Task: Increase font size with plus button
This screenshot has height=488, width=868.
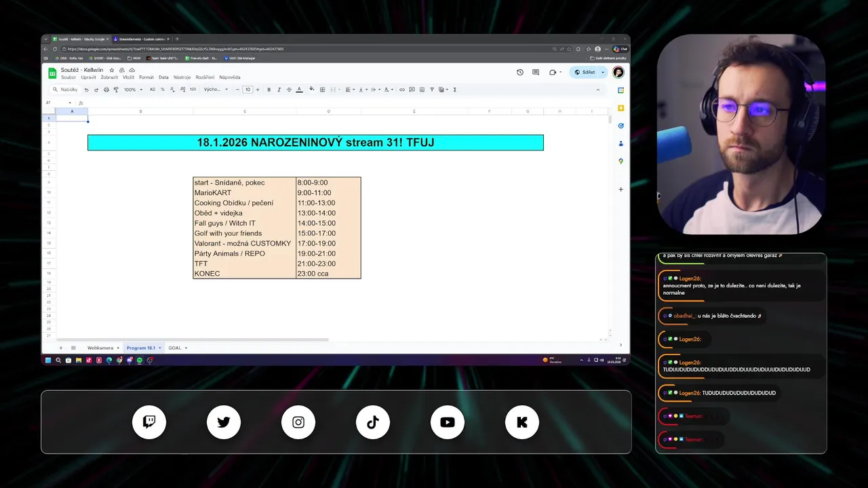Action: pos(258,89)
